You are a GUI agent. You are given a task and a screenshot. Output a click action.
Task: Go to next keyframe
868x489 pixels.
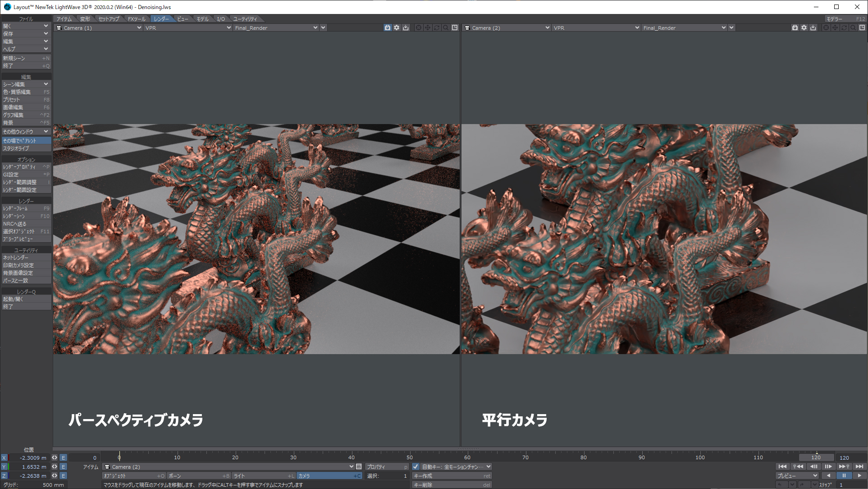844,466
